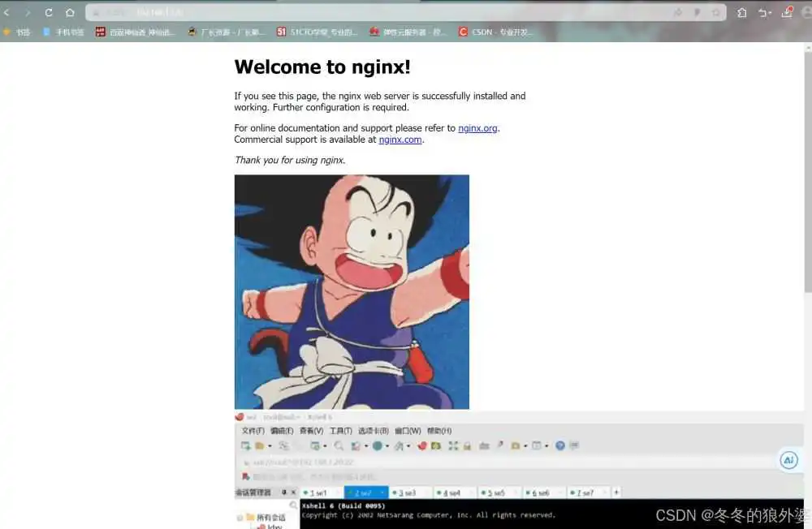This screenshot has width=812, height=529.
Task: Expand the 所有会话 tree folder
Action: pyautogui.click(x=240, y=517)
